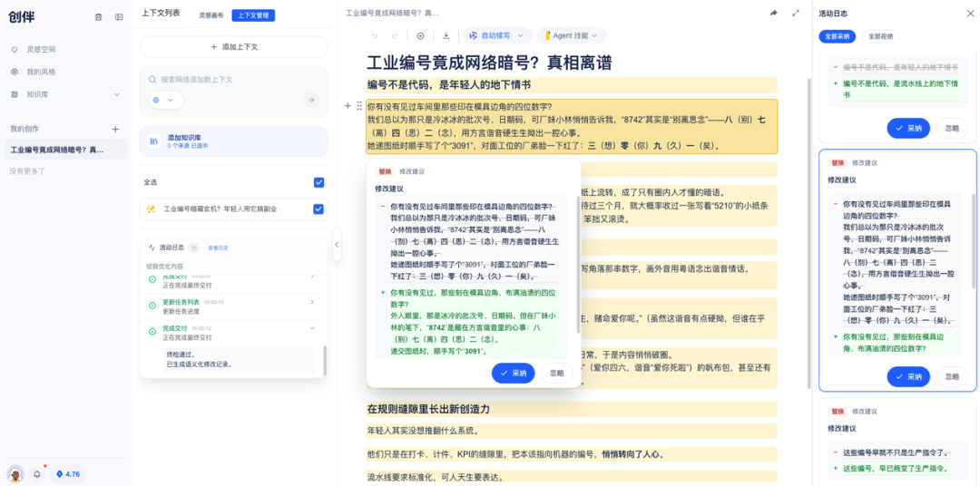Collapse the left sidebar with the panel icon

coord(119,16)
